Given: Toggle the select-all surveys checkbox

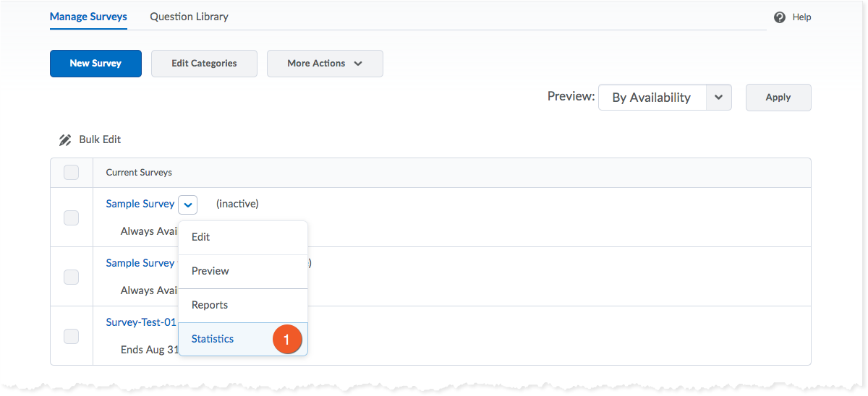Looking at the screenshot, I should (71, 173).
